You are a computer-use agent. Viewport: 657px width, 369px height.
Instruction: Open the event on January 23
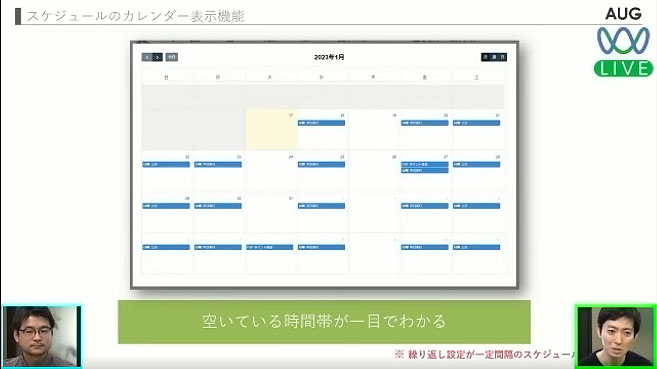pyautogui.click(x=218, y=164)
